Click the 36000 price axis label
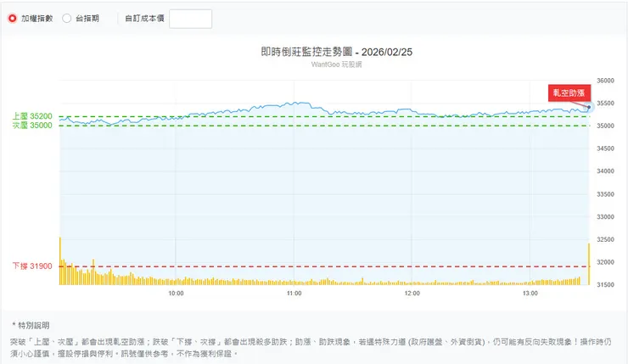628x364 pixels. point(606,81)
